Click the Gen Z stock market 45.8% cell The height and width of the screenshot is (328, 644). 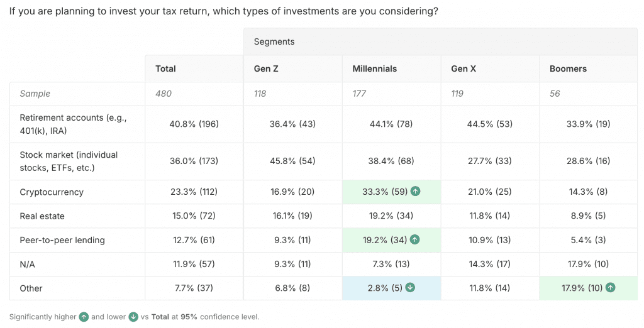point(292,161)
